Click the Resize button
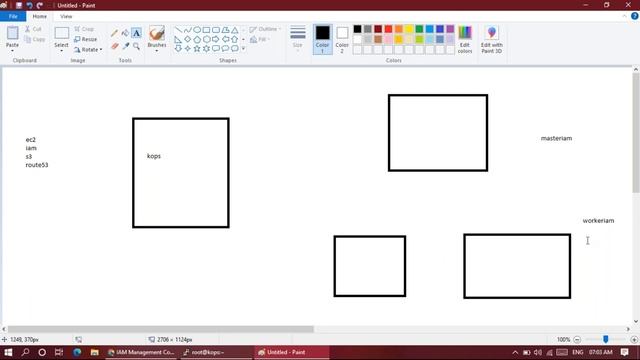 (86, 39)
